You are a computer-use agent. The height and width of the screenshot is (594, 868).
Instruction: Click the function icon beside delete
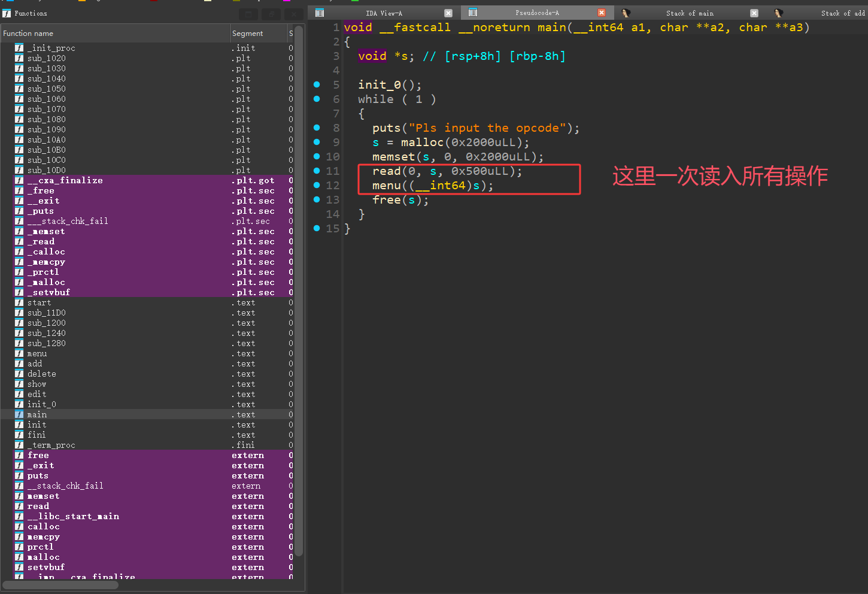coord(19,374)
